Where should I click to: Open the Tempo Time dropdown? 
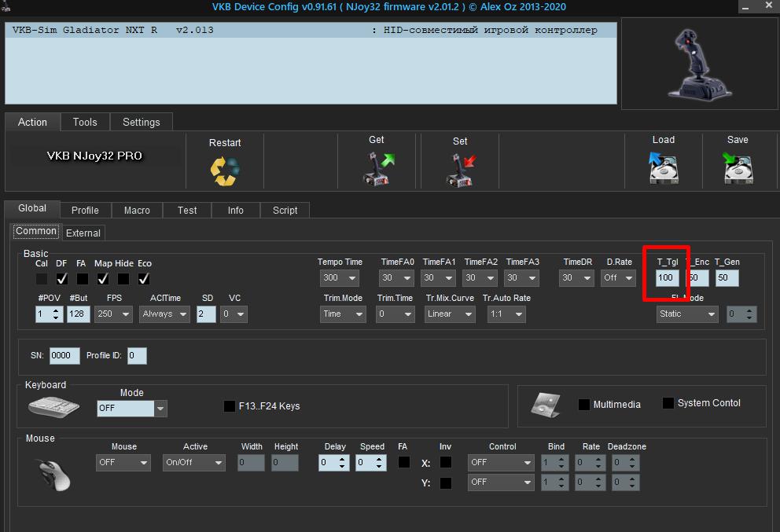click(x=339, y=278)
